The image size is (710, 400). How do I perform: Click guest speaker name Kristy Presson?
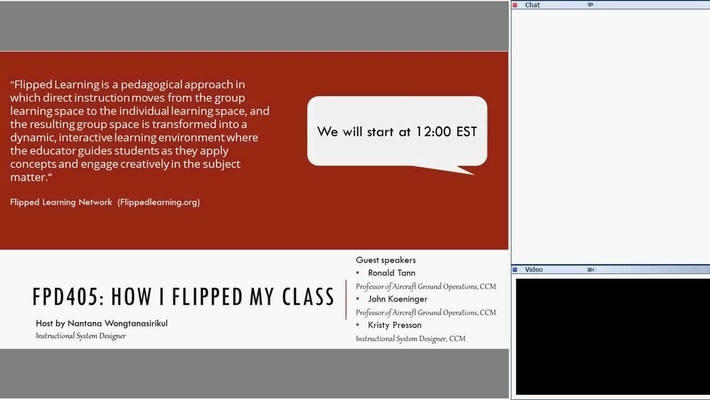coord(394,325)
